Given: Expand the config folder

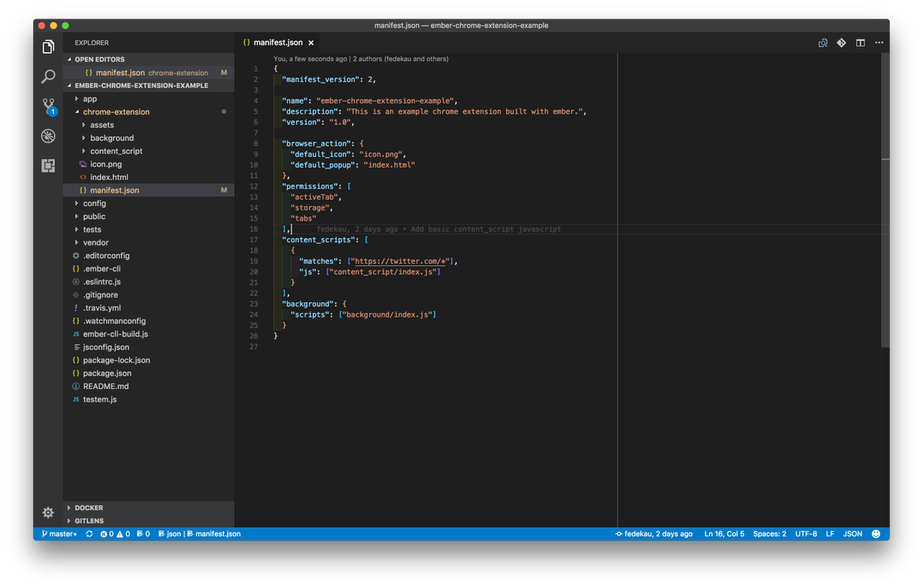Looking at the screenshot, I should click(x=148, y=204).
